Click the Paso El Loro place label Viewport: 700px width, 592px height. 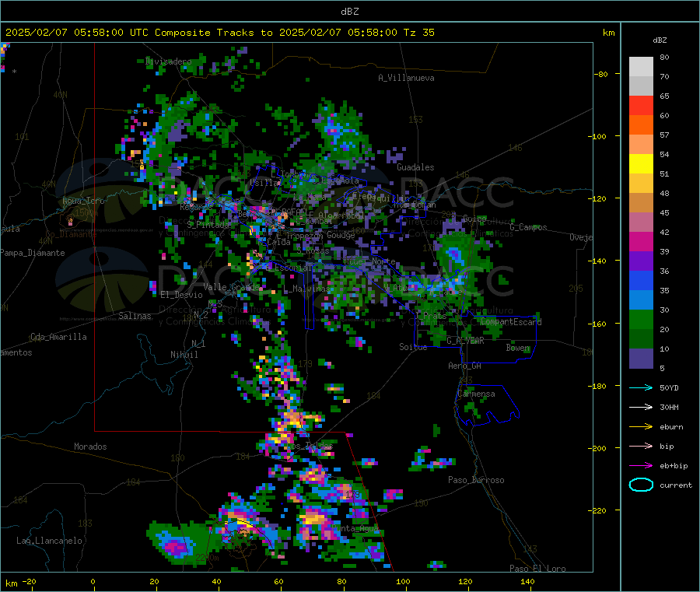537,569
